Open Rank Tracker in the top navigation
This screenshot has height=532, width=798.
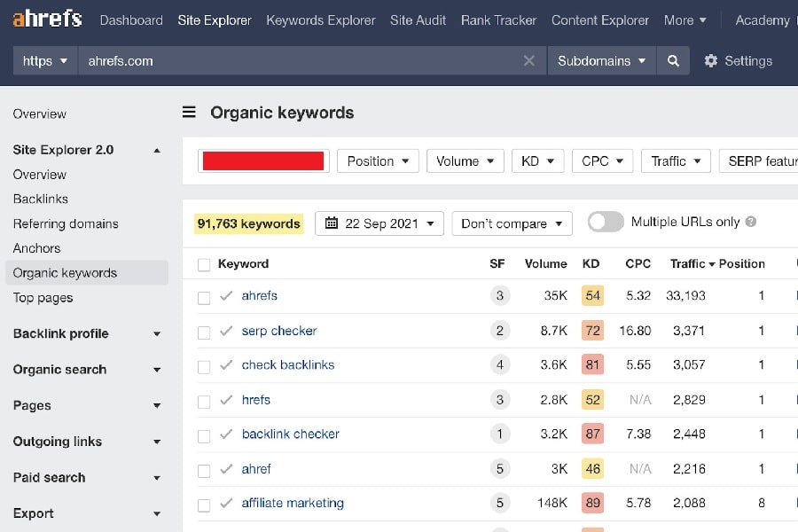tap(498, 20)
